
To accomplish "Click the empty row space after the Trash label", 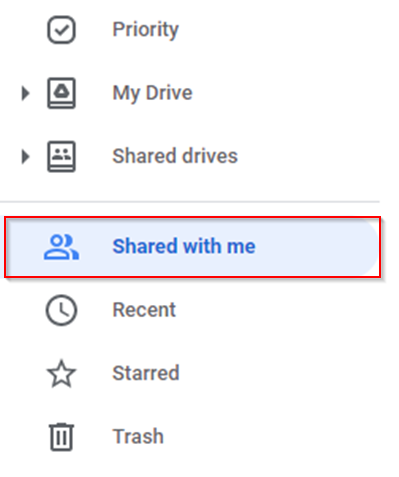I will coord(272,437).
